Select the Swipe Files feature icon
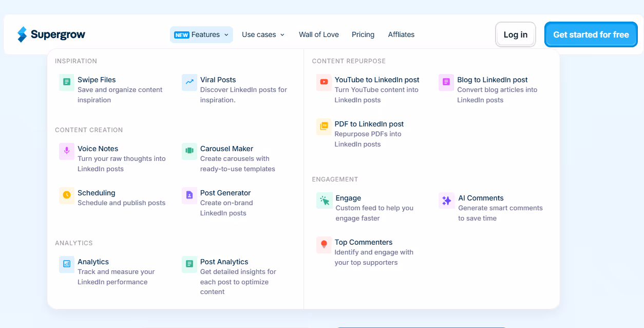 [x=67, y=82]
